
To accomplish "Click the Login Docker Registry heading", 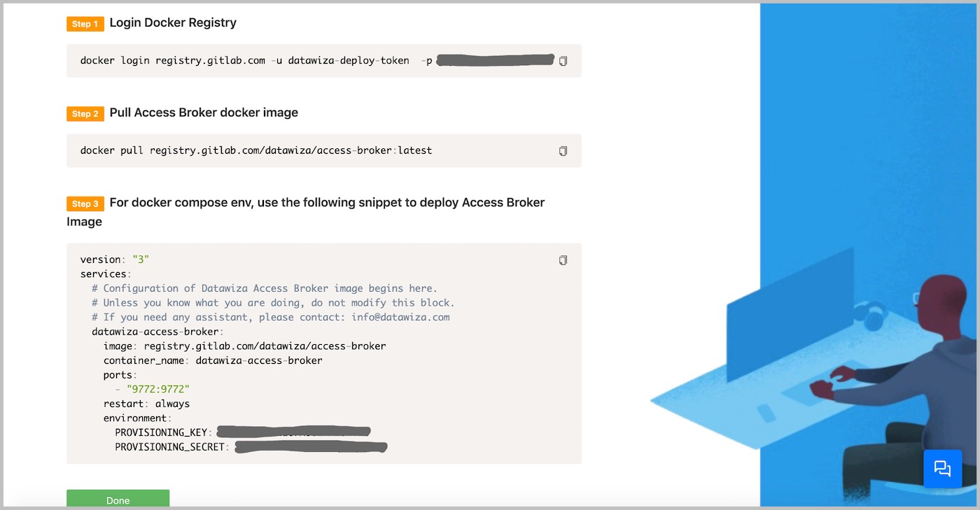I will (173, 22).
